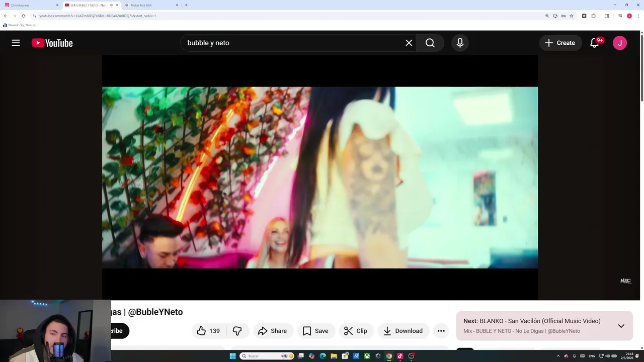Viewport: 644px width, 362px height.
Task: Click the Create button
Action: (x=560, y=43)
